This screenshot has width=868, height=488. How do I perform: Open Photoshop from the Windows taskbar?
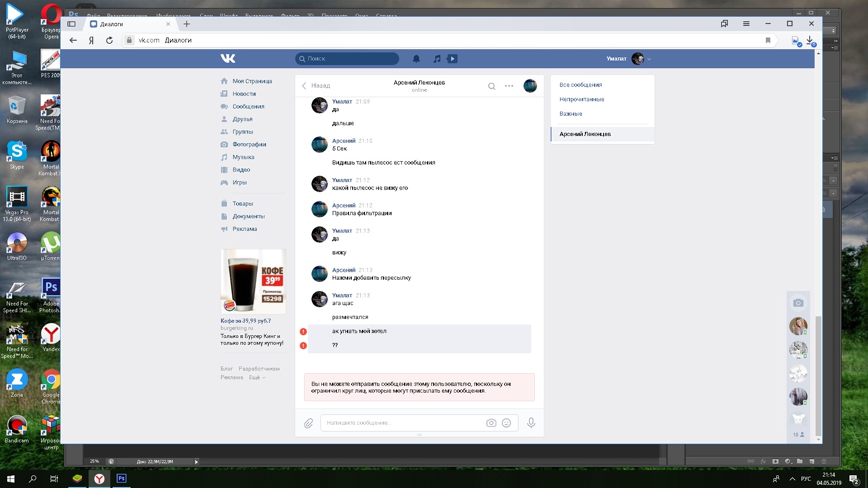(x=121, y=479)
